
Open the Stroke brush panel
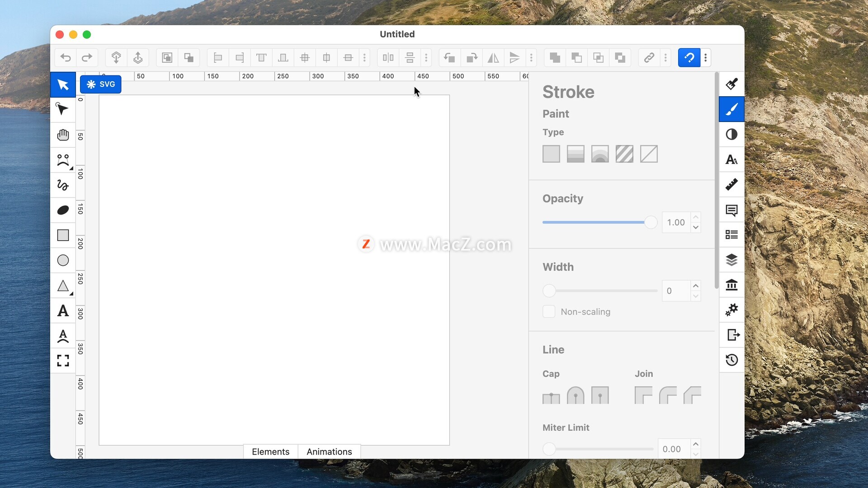coord(731,109)
